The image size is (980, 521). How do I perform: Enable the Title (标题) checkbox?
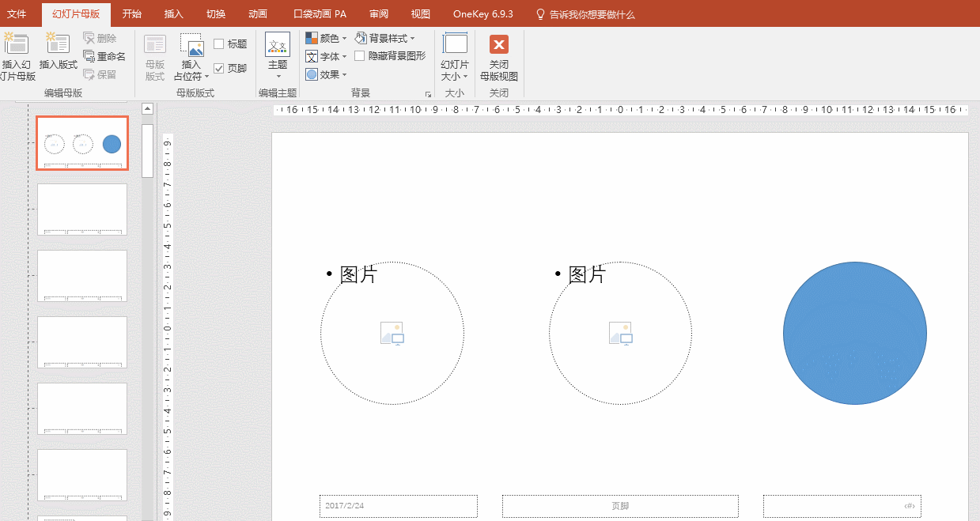coord(219,44)
